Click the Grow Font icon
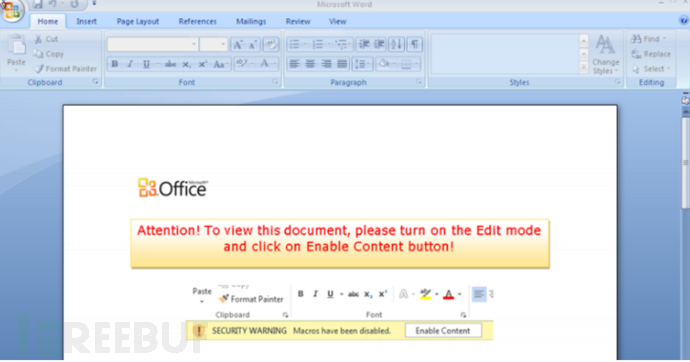This screenshot has width=690, height=362. [x=238, y=44]
